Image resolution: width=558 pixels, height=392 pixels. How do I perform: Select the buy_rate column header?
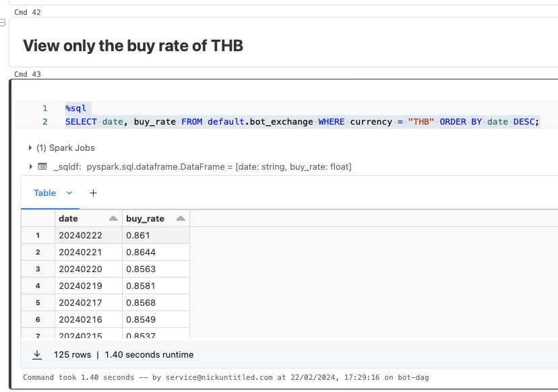tap(145, 219)
